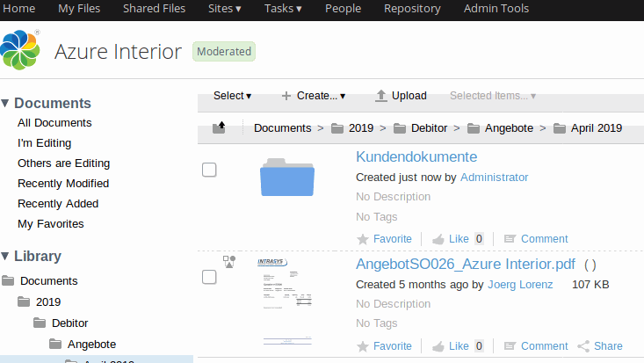
Task: Click the AngebotSO026 PDF thumbnail preview
Action: pyautogui.click(x=287, y=301)
